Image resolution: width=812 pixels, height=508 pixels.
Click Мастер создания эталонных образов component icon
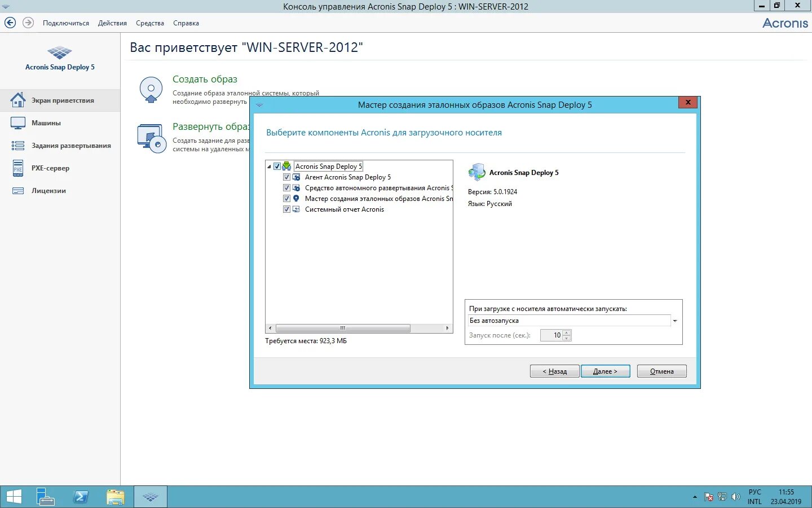296,198
